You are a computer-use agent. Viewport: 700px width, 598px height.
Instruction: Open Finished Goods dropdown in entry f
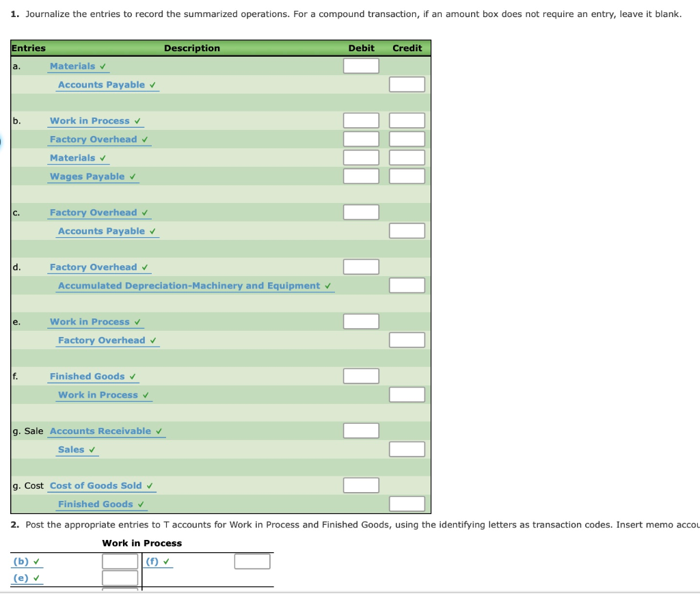93,377
